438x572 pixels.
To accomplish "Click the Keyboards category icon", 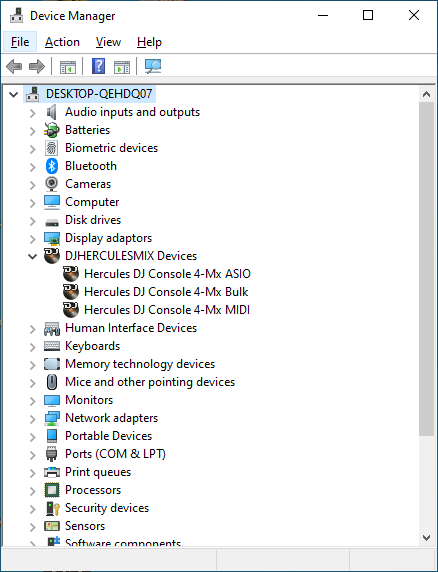I will point(52,346).
